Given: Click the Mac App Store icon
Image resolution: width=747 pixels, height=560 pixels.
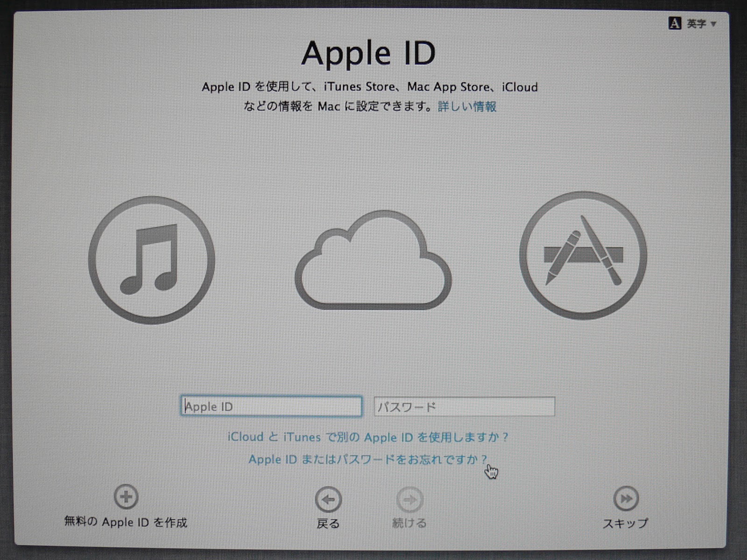Looking at the screenshot, I should (583, 256).
